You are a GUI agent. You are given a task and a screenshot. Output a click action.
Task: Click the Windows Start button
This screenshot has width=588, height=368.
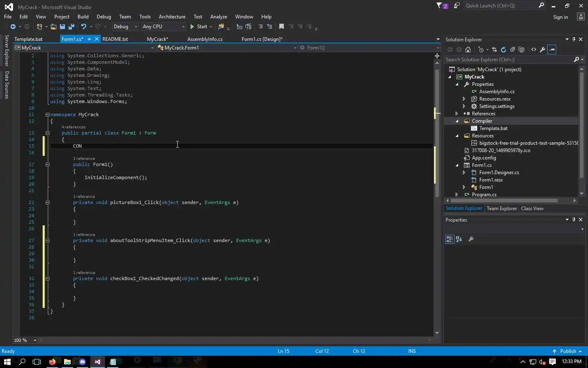click(7, 361)
